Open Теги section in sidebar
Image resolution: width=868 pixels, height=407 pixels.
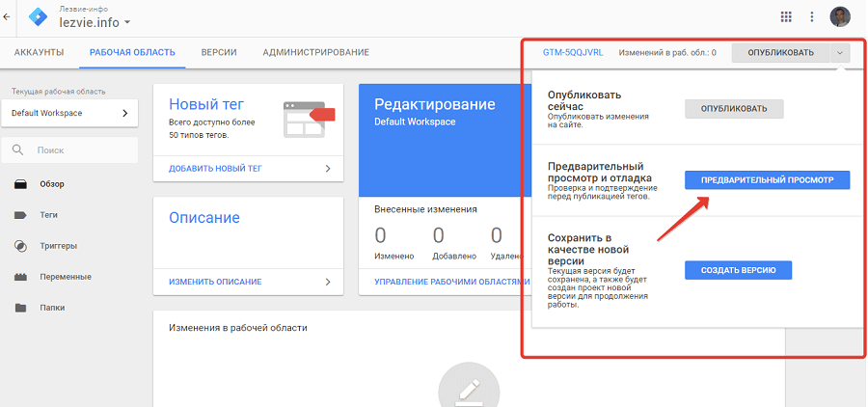pyautogui.click(x=50, y=215)
